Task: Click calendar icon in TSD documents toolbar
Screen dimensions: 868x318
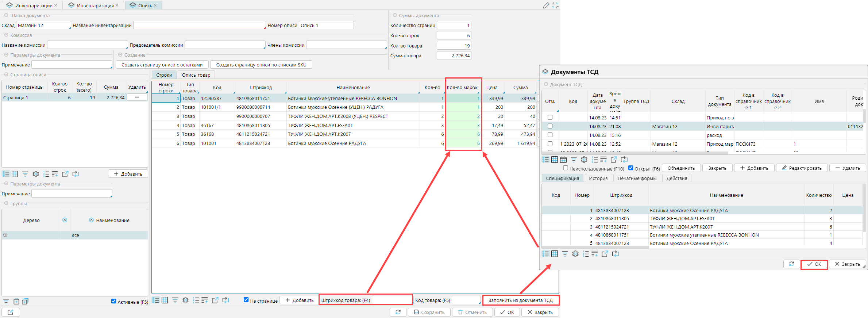Action: pos(563,160)
